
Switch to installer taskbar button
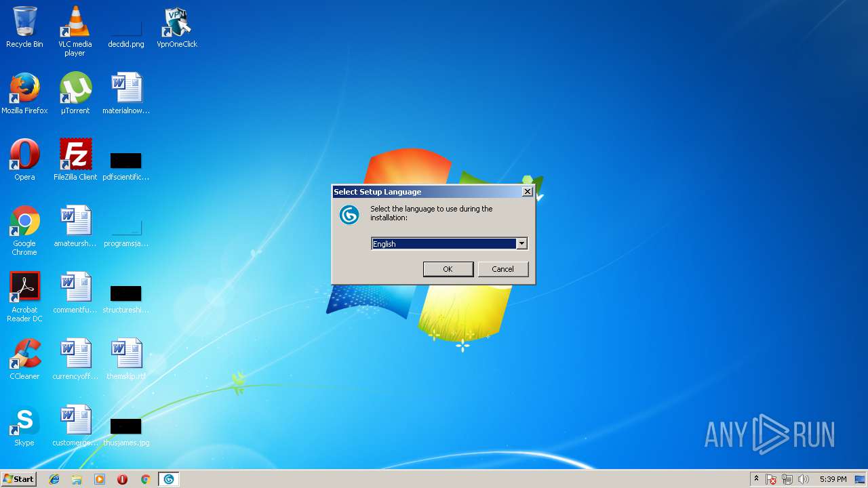click(x=169, y=479)
